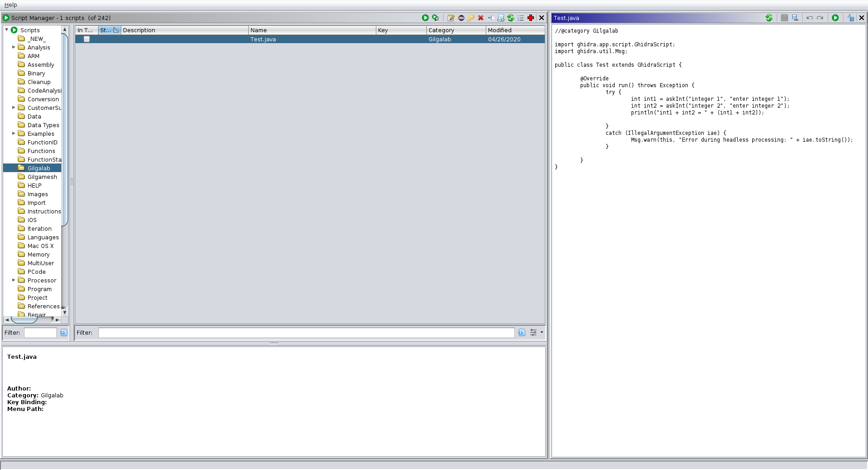The height and width of the screenshot is (470, 868).
Task: Expand the Processor folder
Action: coord(14,280)
